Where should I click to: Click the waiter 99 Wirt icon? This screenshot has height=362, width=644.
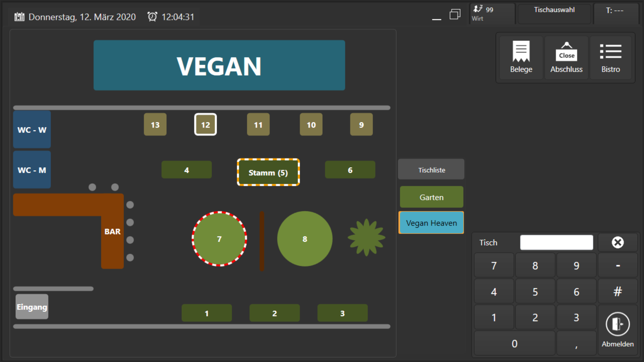[478, 9]
